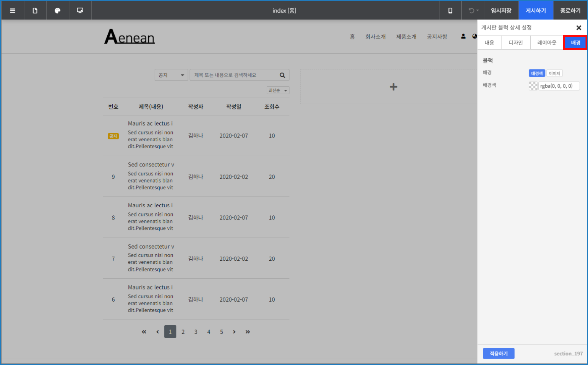Click the undo arrow icon
Screen dimensions: 588x365
472,11
